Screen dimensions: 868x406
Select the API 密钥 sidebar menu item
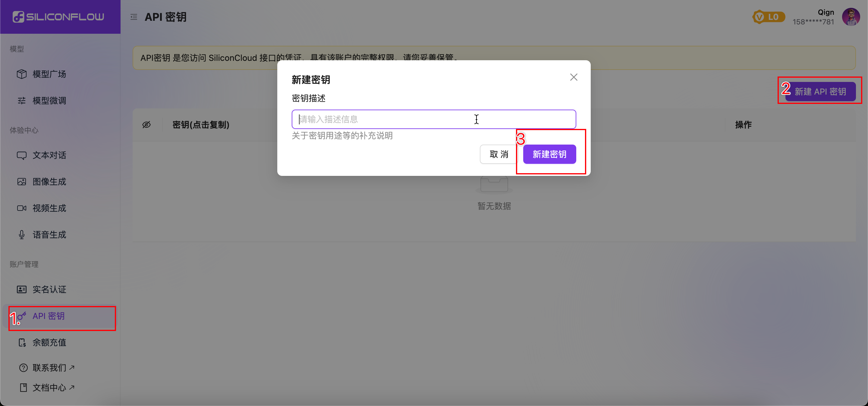[x=49, y=316]
